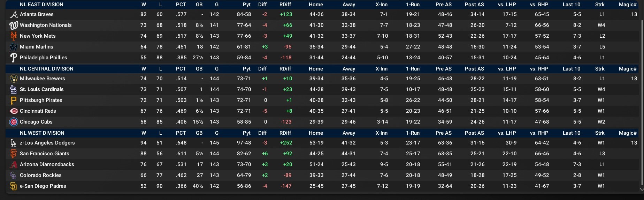Click the Atlanta Braves team logo

[14, 15]
